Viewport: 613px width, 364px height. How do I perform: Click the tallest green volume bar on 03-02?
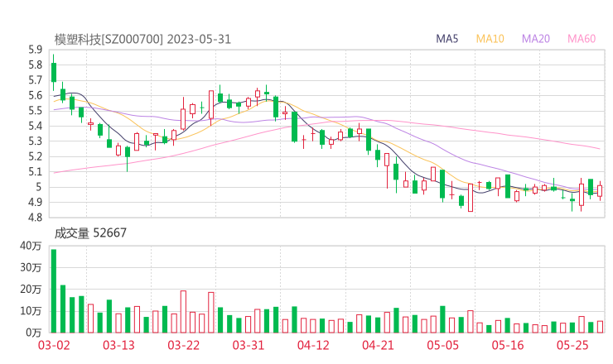click(54, 291)
